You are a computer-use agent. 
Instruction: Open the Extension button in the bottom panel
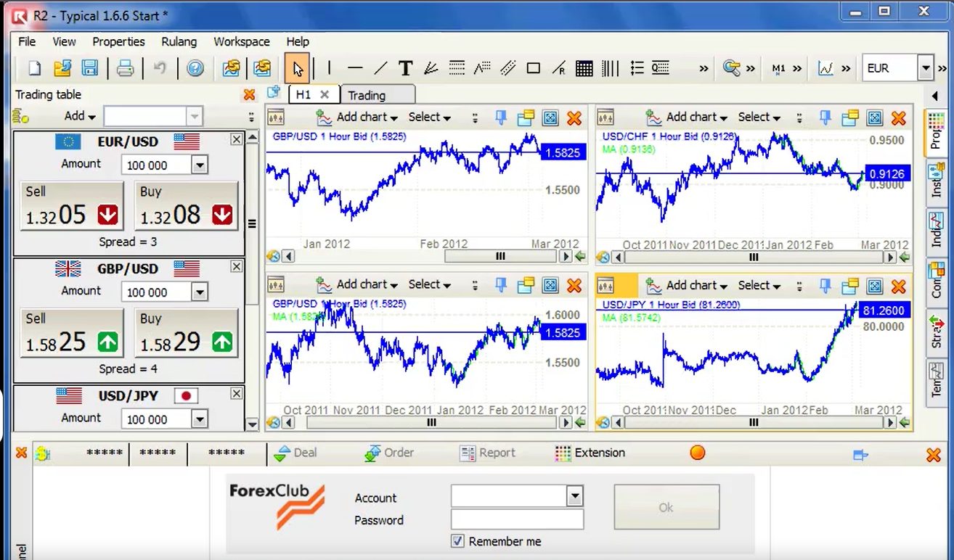(x=590, y=453)
